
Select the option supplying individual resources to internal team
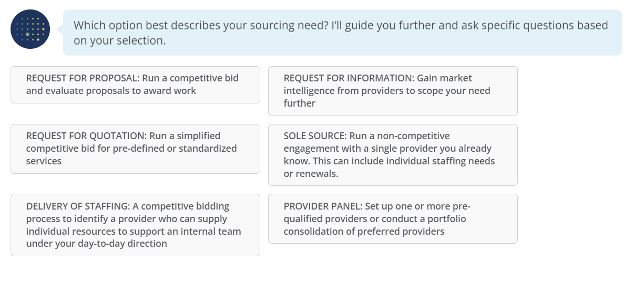(135, 225)
